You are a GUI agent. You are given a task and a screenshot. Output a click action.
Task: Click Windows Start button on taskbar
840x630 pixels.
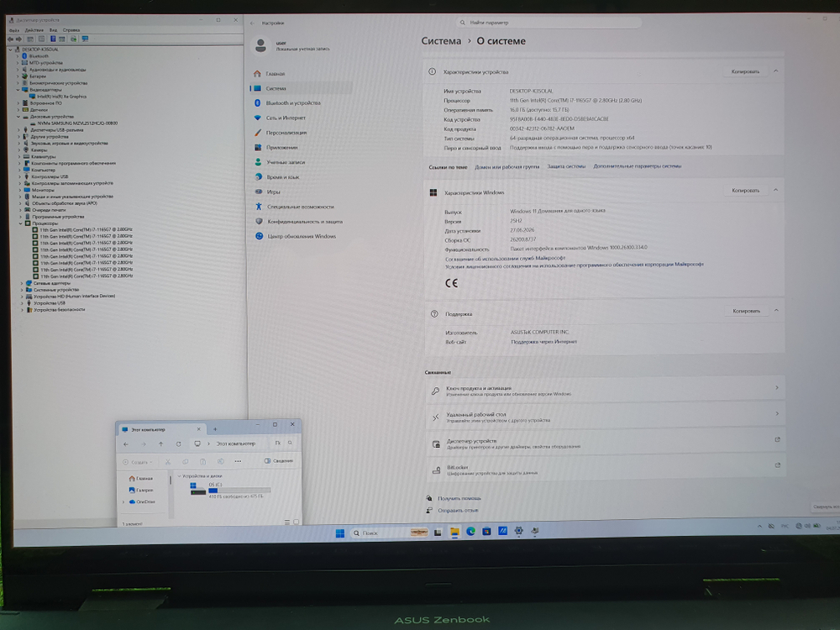339,533
